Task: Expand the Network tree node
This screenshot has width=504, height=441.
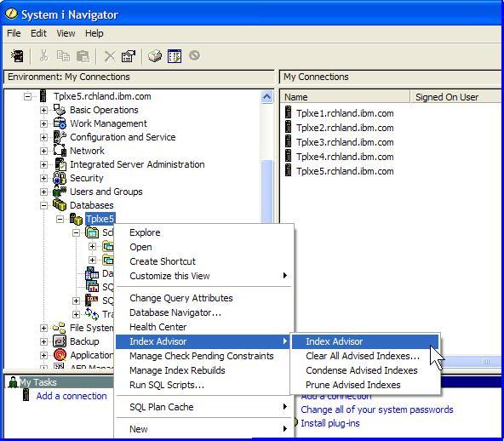Action: pos(43,151)
